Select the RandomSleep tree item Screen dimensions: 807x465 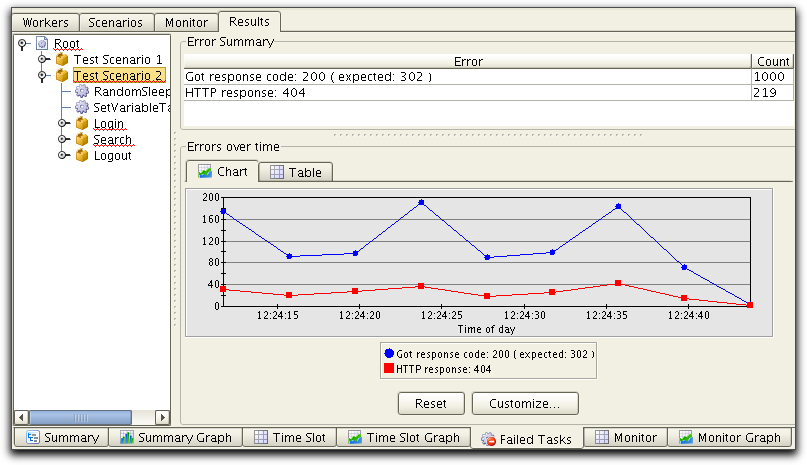coord(131,92)
